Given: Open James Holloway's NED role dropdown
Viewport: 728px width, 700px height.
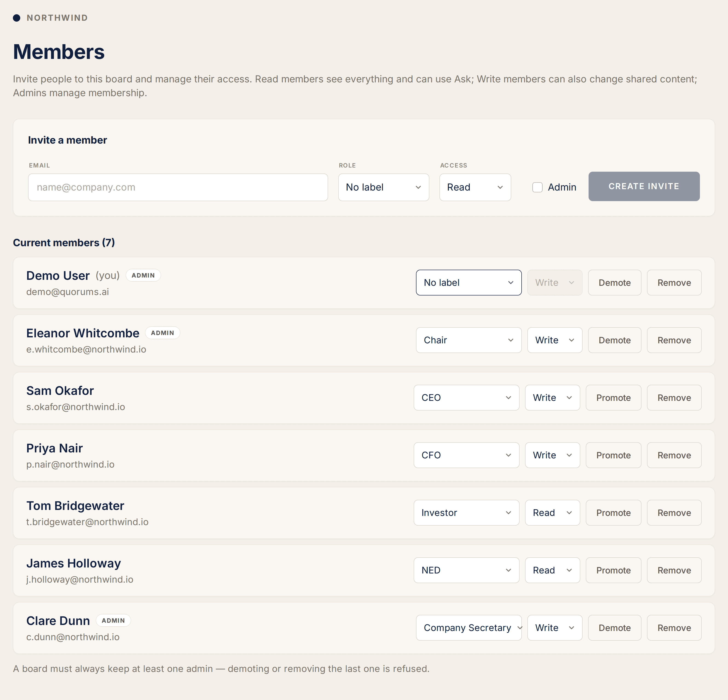Looking at the screenshot, I should (x=467, y=570).
